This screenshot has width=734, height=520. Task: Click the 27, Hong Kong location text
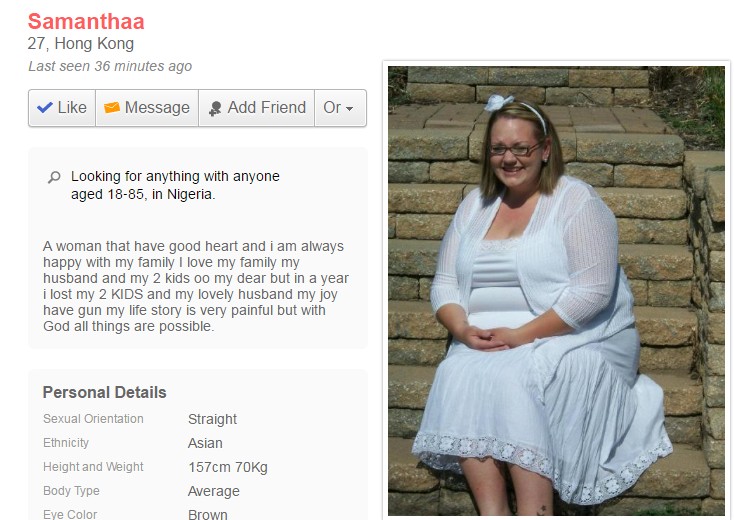[x=81, y=44]
